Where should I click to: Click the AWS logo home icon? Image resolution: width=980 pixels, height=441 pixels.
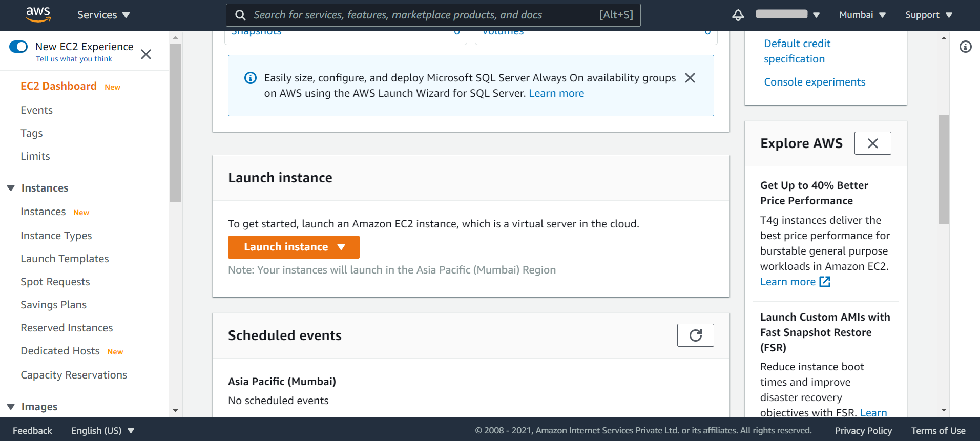[38, 15]
